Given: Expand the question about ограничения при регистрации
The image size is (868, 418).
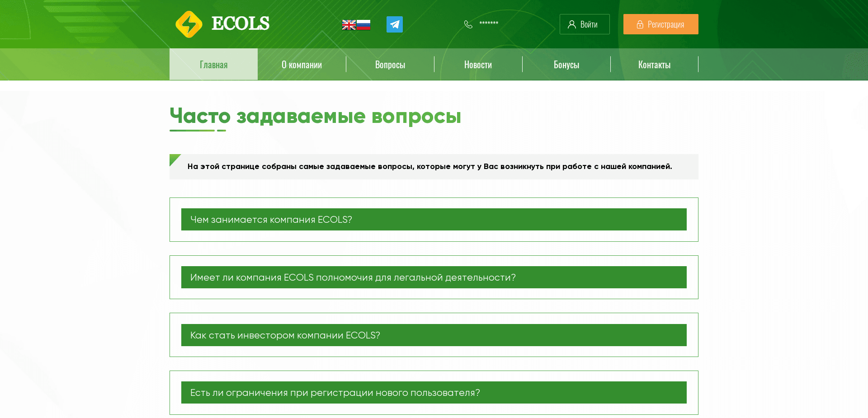Looking at the screenshot, I should (434, 392).
